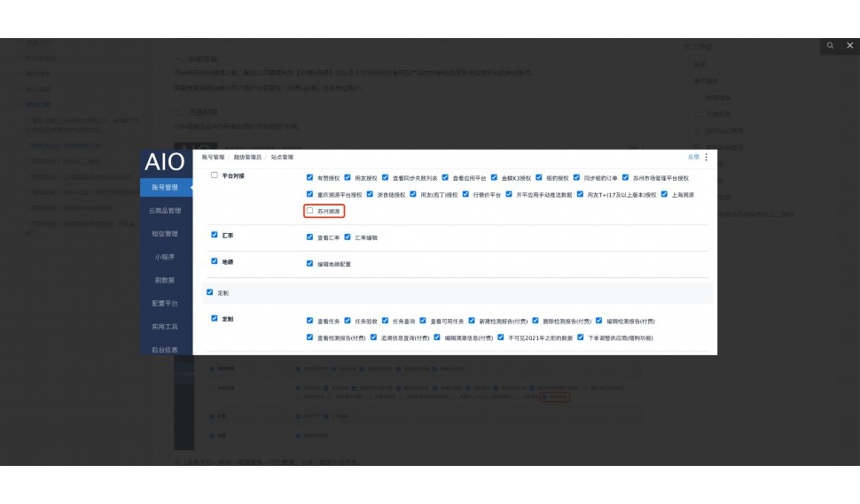Click the 反馈 feedback link
This screenshot has height=504, width=860.
693,157
